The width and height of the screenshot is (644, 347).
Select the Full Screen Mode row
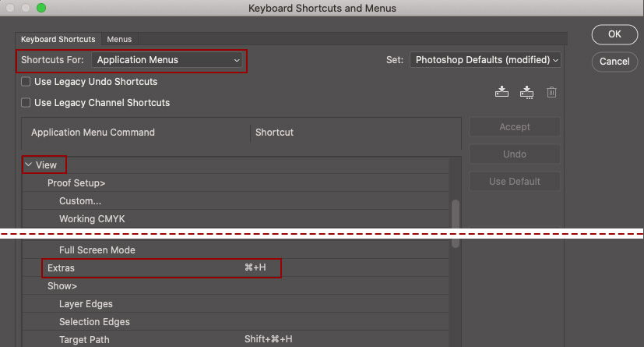pos(236,250)
